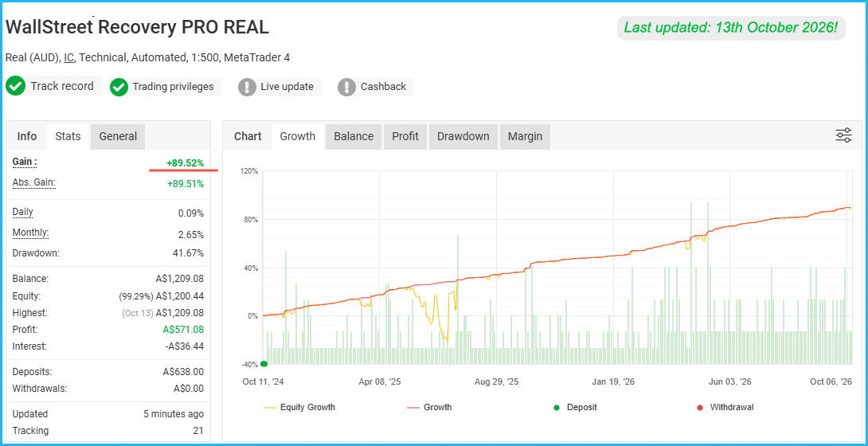Click the green Trading privileges checkmark icon

point(119,87)
